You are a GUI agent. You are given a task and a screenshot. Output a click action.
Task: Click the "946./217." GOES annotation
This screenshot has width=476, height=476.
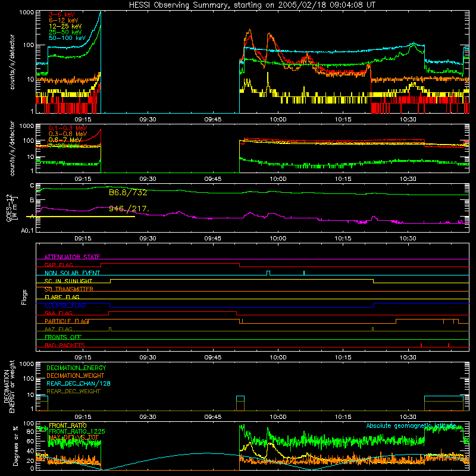[129, 209]
